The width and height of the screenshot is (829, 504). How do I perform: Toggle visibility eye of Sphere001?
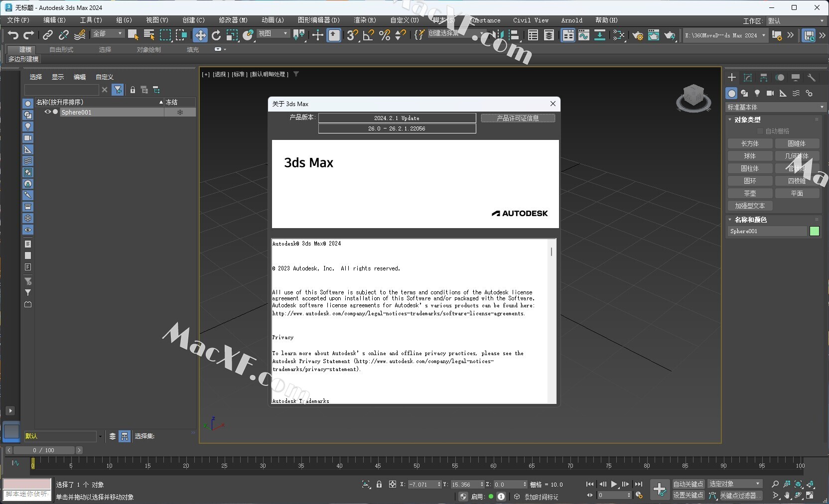(x=48, y=112)
